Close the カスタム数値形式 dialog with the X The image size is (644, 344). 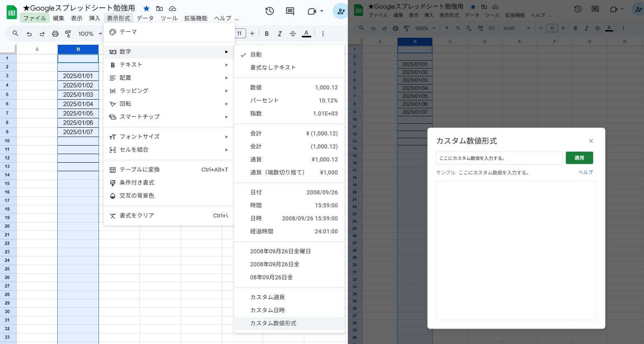tap(591, 141)
